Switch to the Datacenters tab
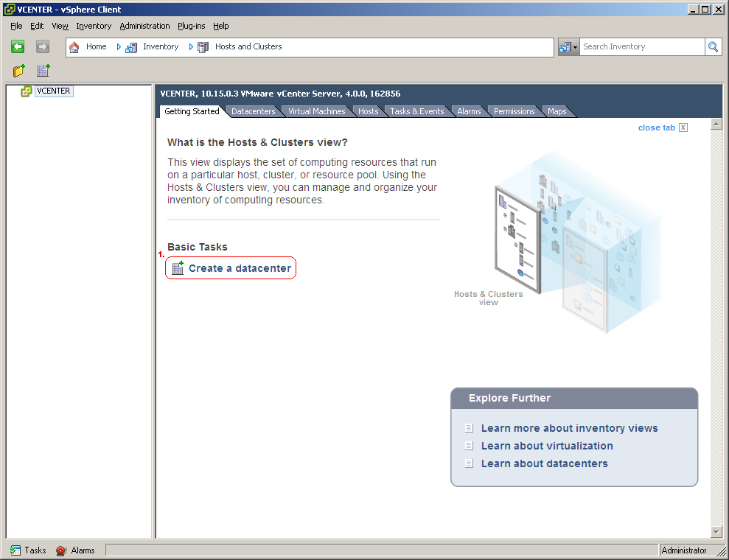 [254, 111]
